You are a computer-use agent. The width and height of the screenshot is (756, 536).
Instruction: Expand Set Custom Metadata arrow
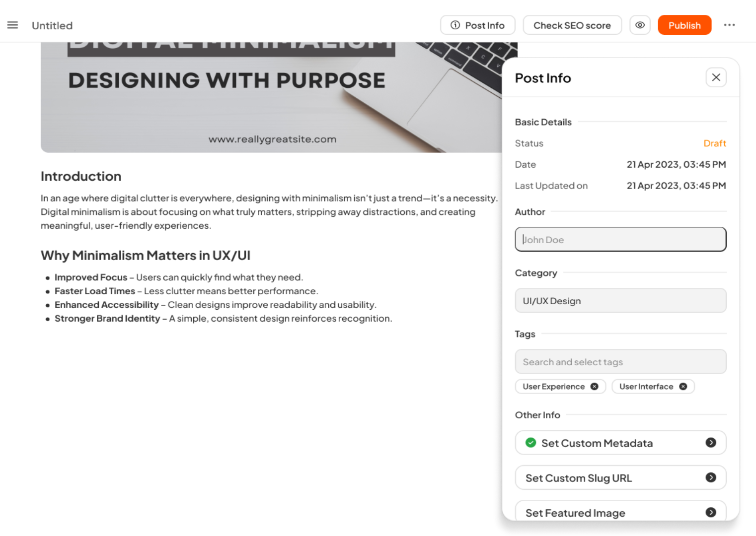coord(711,443)
